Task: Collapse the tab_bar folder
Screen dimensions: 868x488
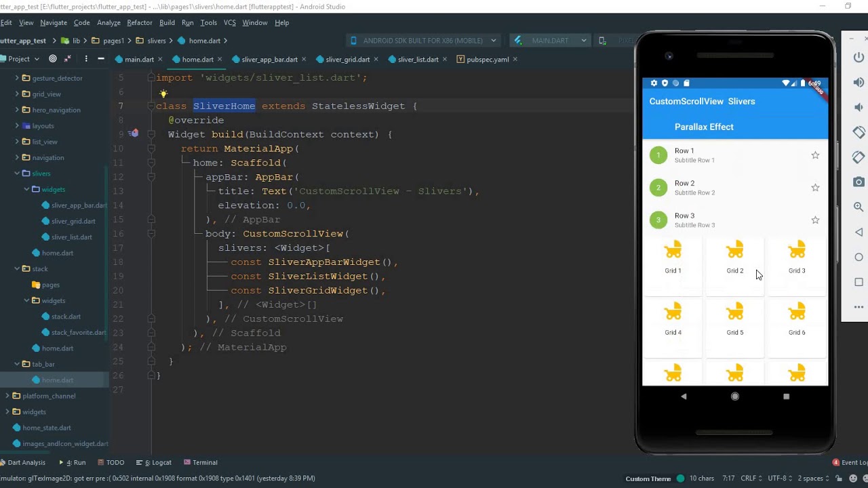Action: [x=17, y=364]
